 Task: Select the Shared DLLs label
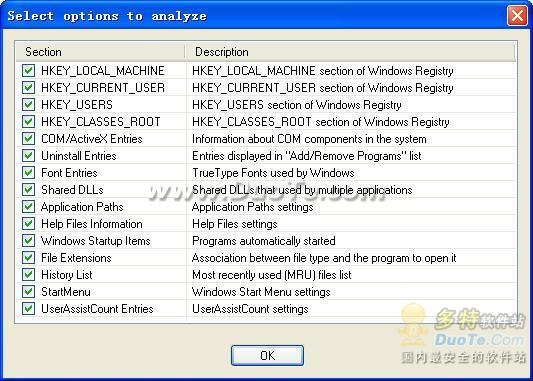[x=72, y=190]
